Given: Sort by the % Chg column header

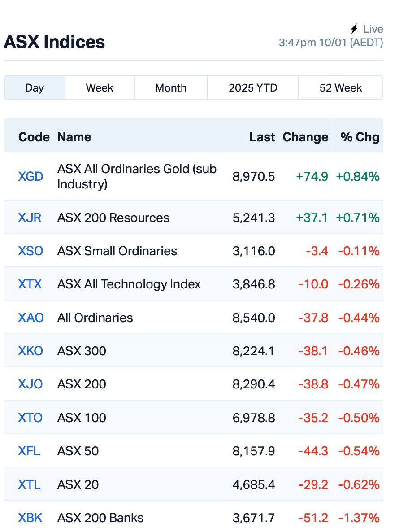Looking at the screenshot, I should point(360,137).
